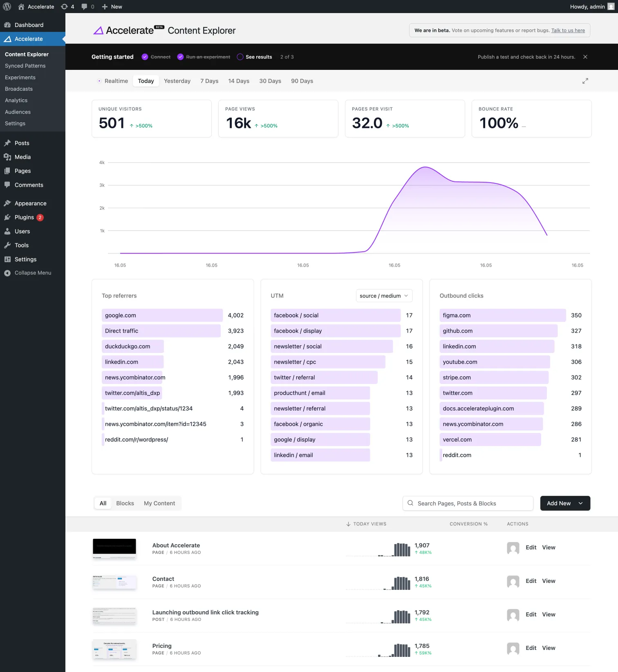Select the 90 Days time range
The image size is (618, 672).
[302, 81]
